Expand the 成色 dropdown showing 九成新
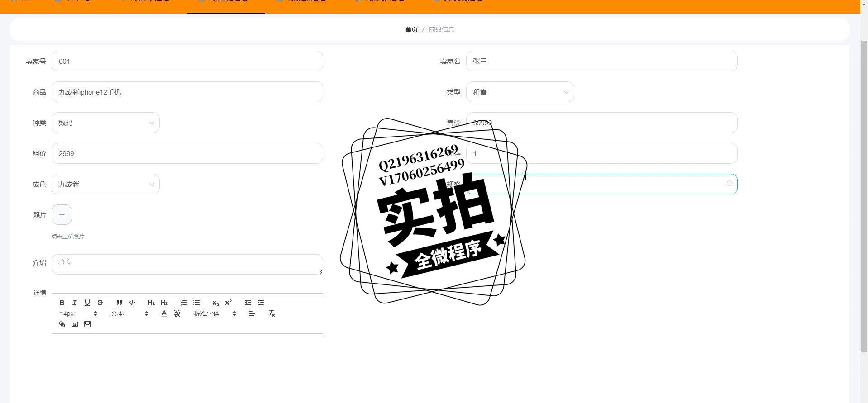This screenshot has width=868, height=403. 105,184
